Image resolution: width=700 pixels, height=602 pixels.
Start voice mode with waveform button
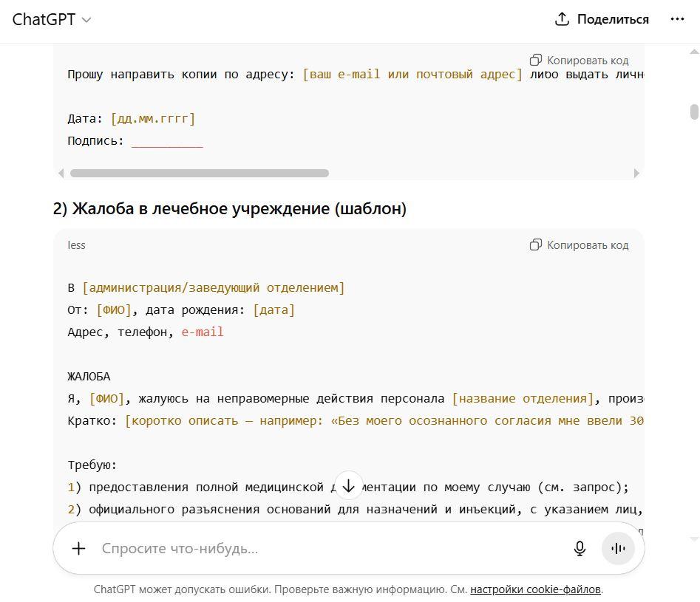coord(618,549)
